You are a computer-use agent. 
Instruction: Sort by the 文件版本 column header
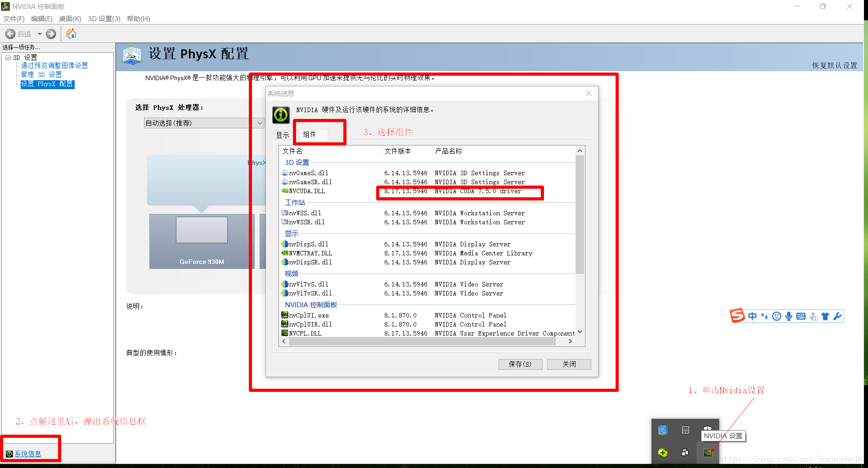(x=407, y=151)
